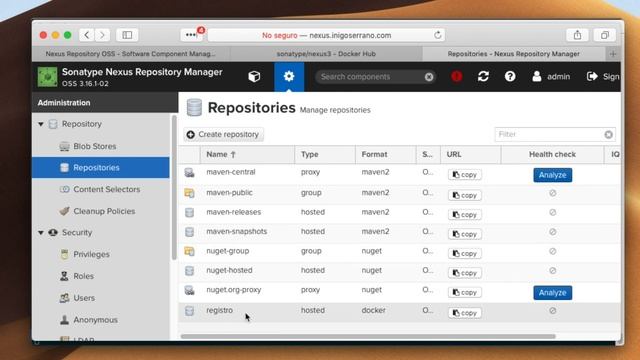
Task: Open the Browse cube icon
Action: coord(254,76)
